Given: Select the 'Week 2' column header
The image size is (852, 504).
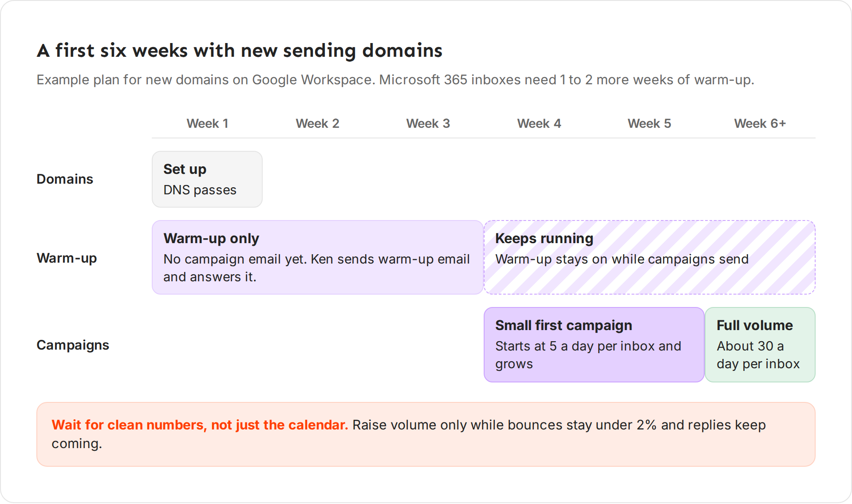Looking at the screenshot, I should pyautogui.click(x=317, y=123).
